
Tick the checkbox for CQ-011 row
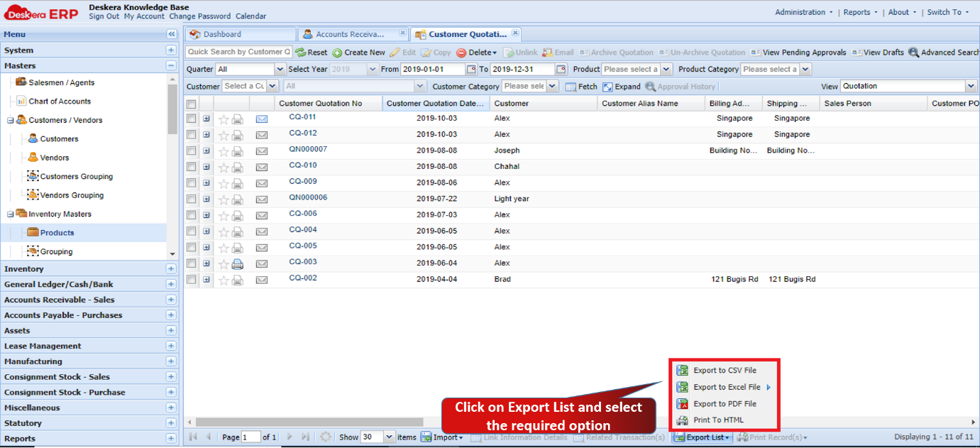(192, 119)
